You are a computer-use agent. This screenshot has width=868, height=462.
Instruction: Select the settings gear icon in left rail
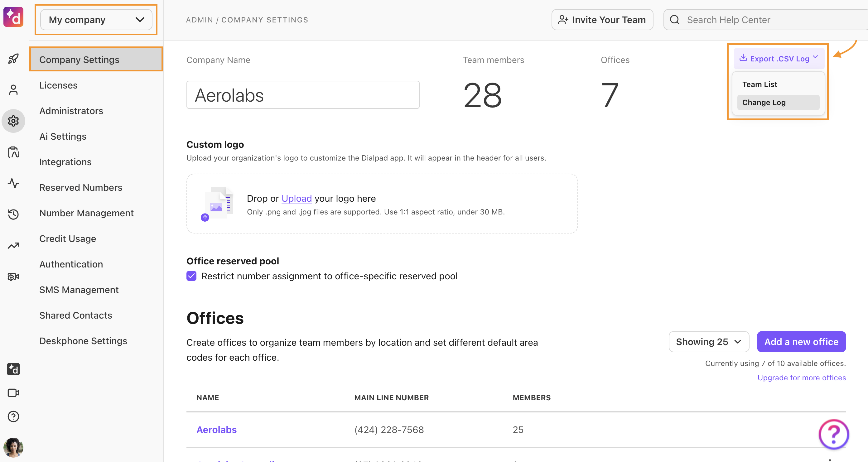click(x=13, y=121)
